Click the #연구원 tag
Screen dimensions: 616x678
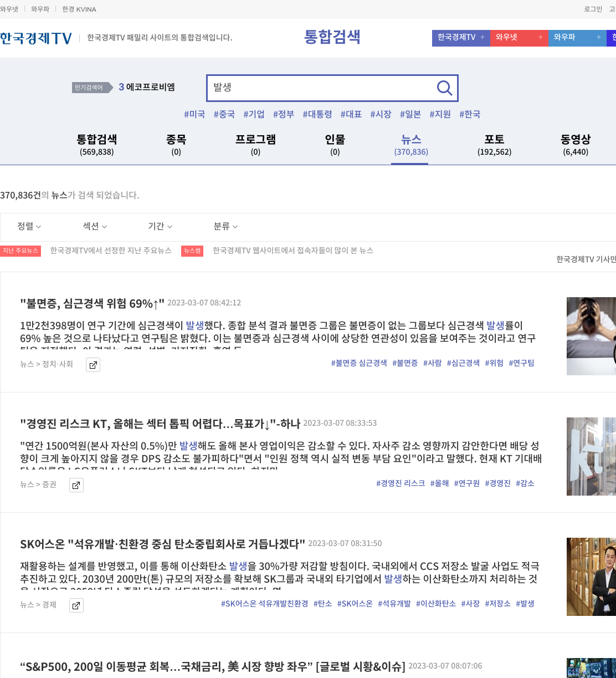pos(467,483)
